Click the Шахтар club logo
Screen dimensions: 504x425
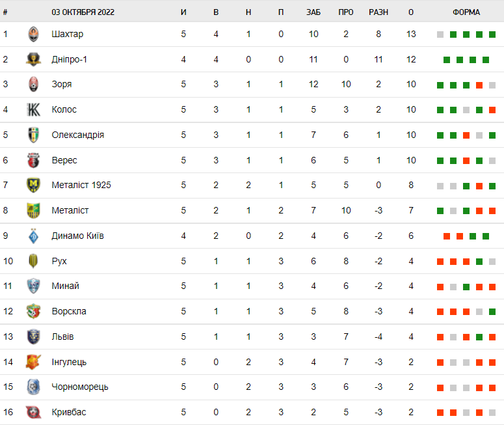coord(33,34)
